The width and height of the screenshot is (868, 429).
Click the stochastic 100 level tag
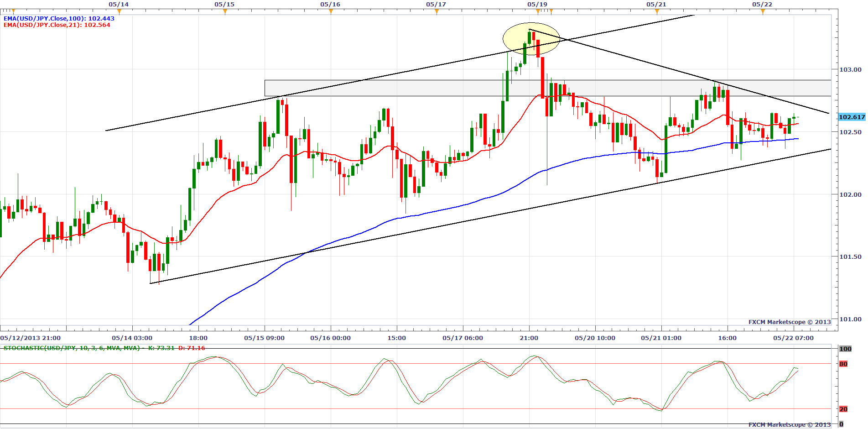845,349
